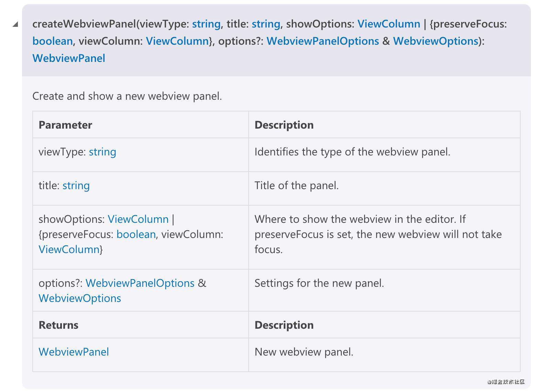
Task: Open the boolean link in the signature header
Action: point(53,41)
